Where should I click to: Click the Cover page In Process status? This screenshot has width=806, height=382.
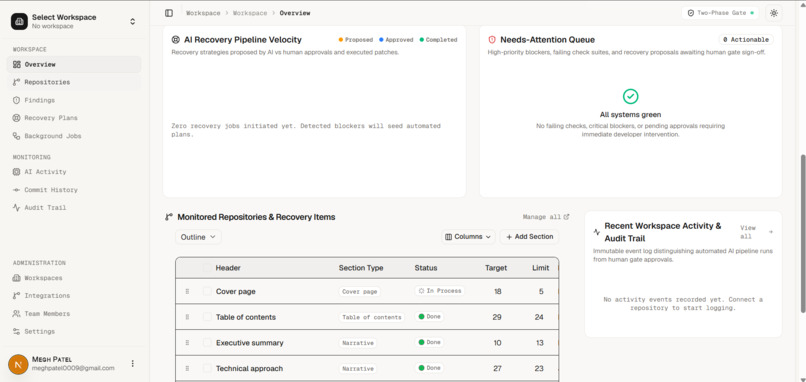click(439, 291)
